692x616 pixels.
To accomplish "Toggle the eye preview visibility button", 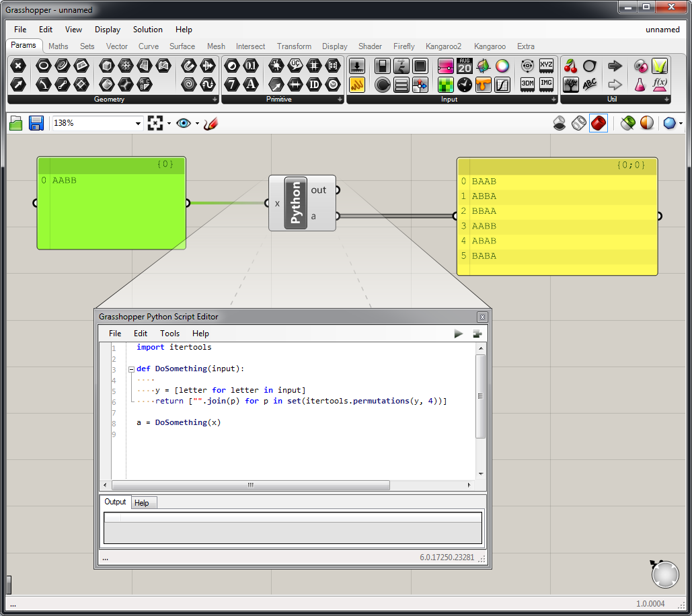I will (183, 123).
